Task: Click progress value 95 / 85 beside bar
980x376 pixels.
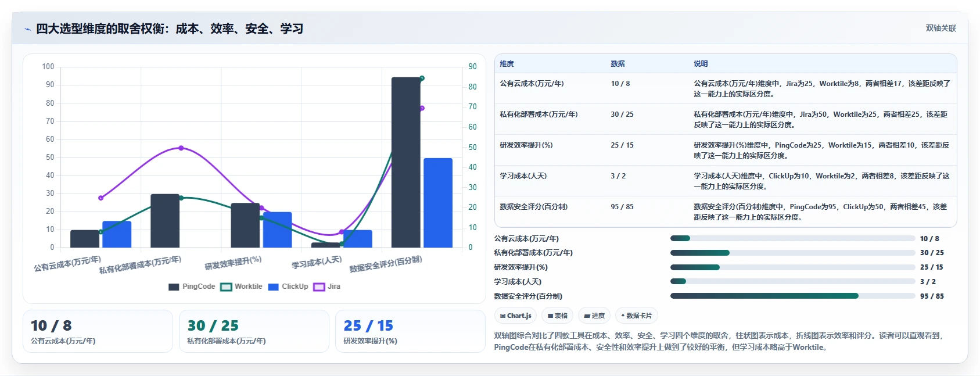Action: [x=932, y=296]
